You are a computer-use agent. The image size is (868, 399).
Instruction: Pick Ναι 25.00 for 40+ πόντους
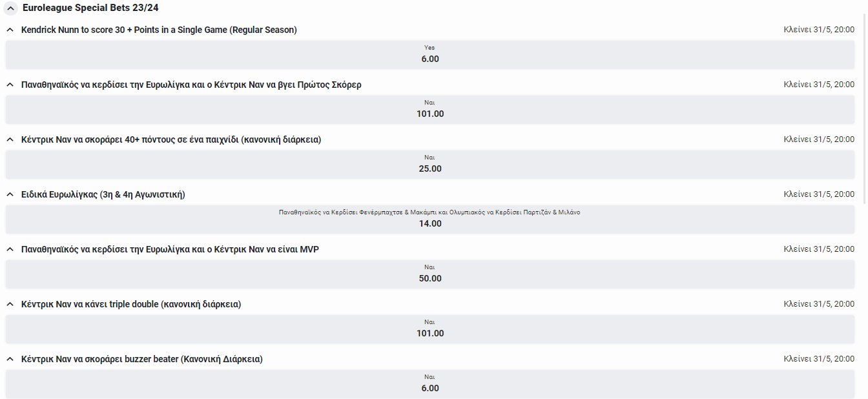click(429, 164)
